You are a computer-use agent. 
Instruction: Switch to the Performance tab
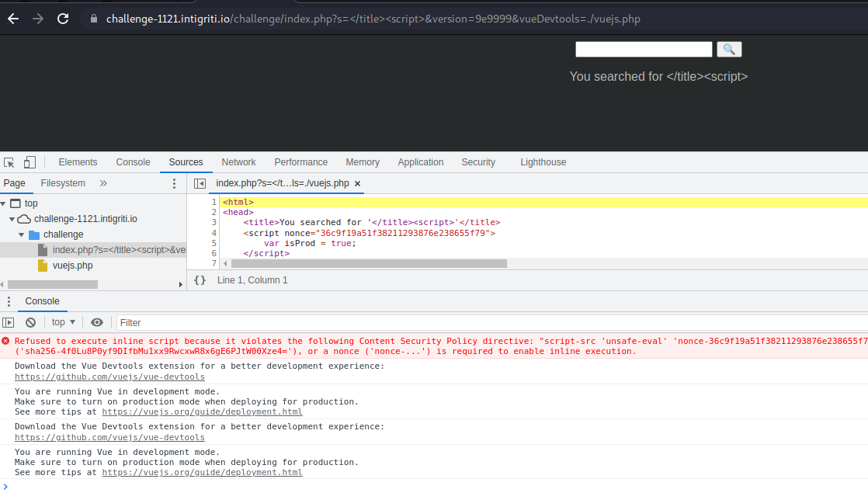pos(301,162)
